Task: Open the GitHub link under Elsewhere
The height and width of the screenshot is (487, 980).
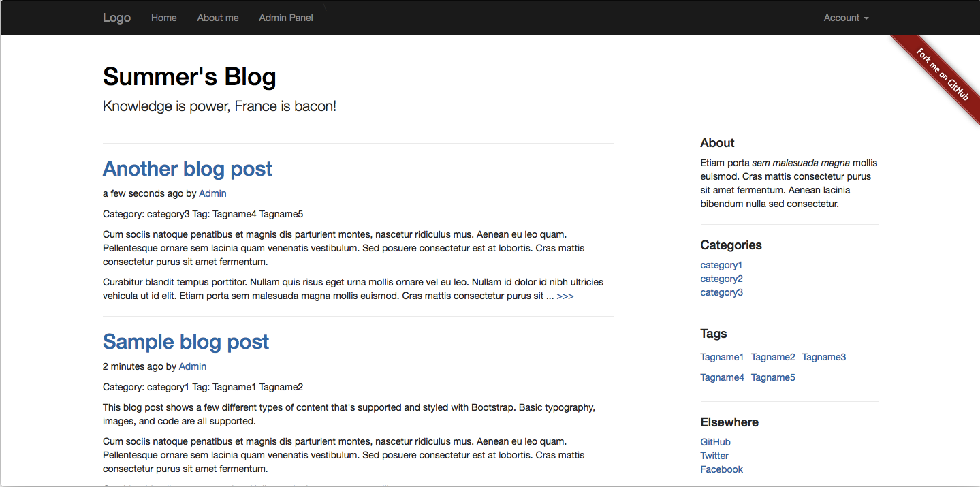Action: click(x=714, y=442)
